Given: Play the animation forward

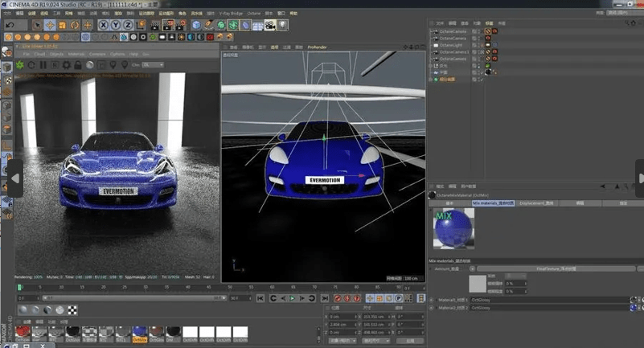Looking at the screenshot, I should coord(293,298).
